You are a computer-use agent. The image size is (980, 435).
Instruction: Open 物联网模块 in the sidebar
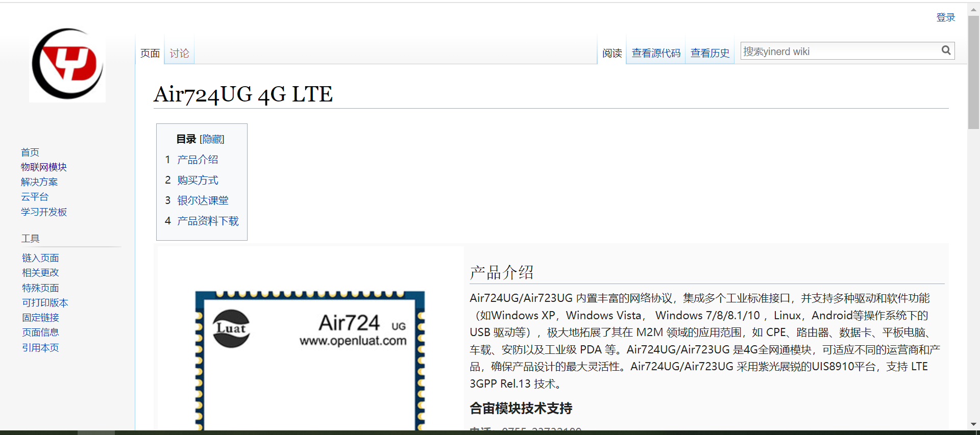(x=44, y=167)
